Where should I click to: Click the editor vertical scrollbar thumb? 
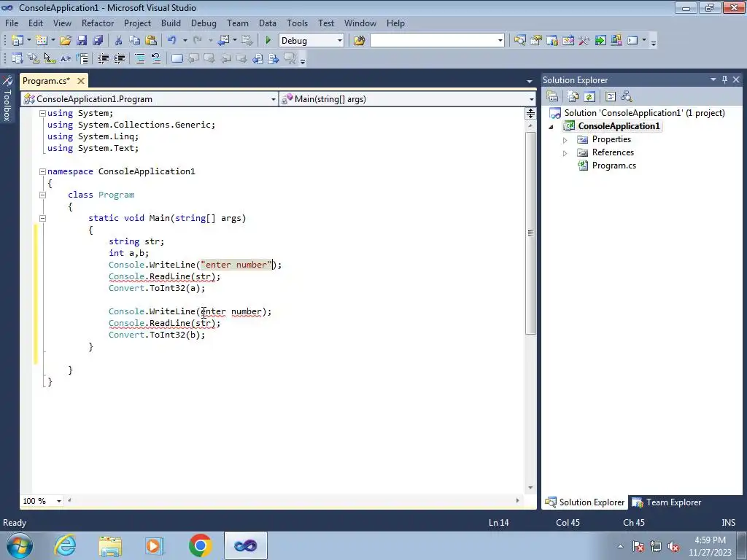(530, 233)
